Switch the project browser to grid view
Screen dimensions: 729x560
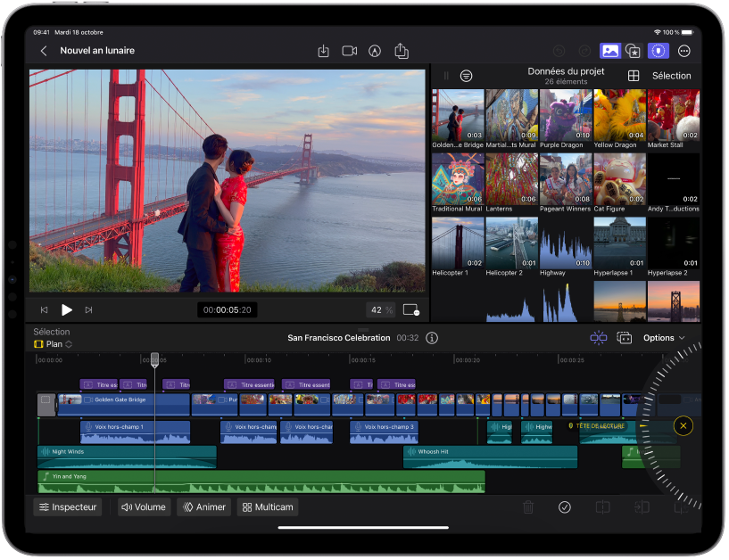coord(632,76)
